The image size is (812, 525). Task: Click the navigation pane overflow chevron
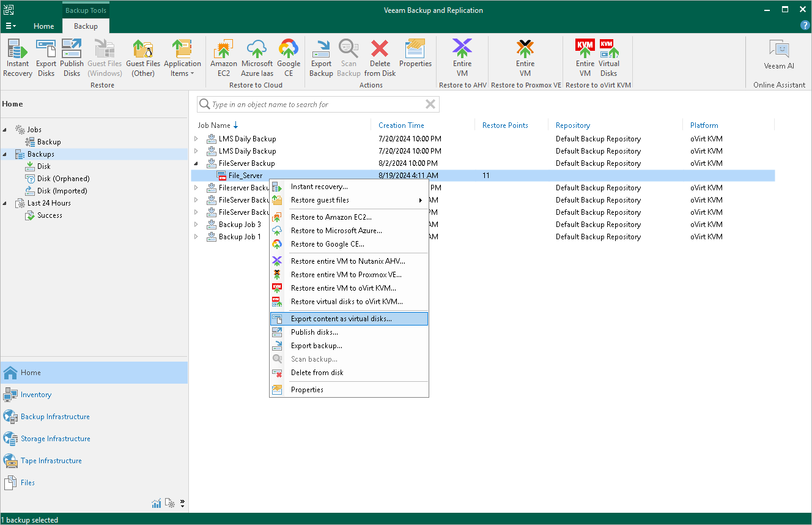click(x=182, y=504)
